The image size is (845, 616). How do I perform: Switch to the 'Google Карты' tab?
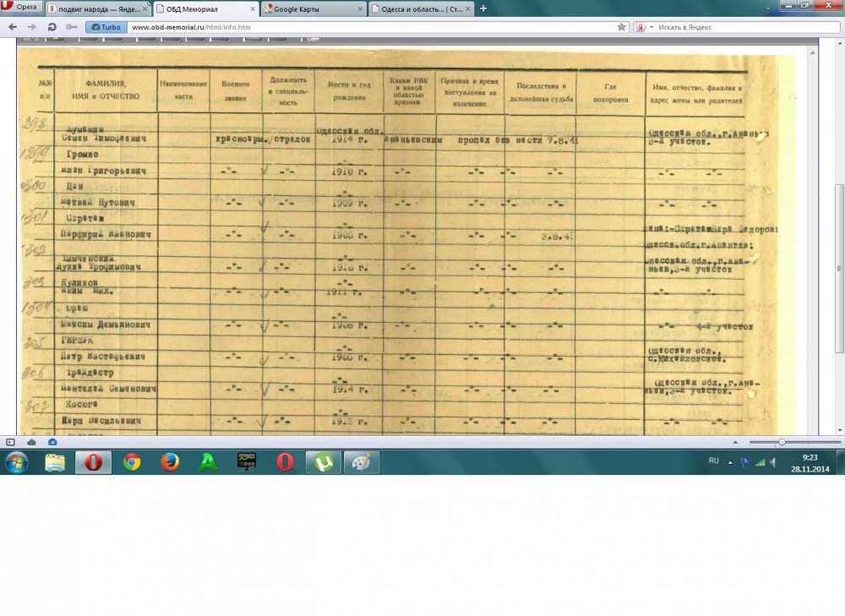point(313,9)
